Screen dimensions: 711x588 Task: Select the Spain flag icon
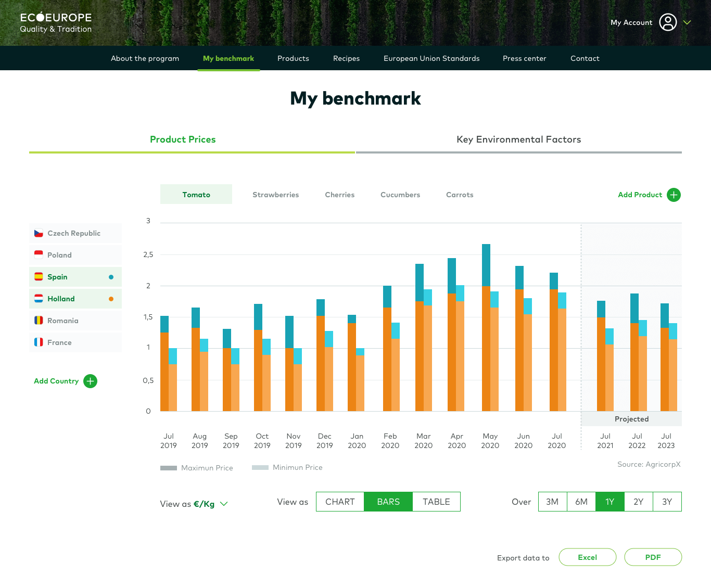tap(39, 277)
